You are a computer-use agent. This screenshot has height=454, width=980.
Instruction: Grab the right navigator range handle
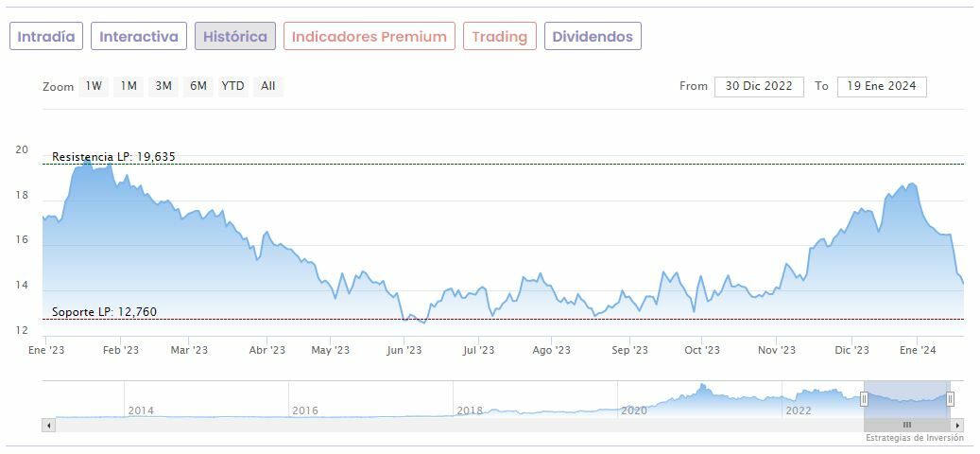coord(950,399)
